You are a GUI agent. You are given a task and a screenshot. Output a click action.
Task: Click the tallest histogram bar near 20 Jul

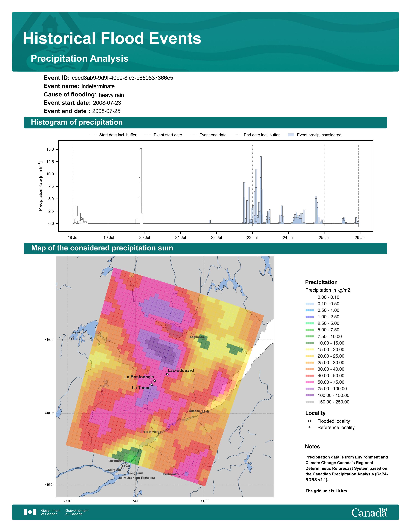pyautogui.click(x=141, y=186)
